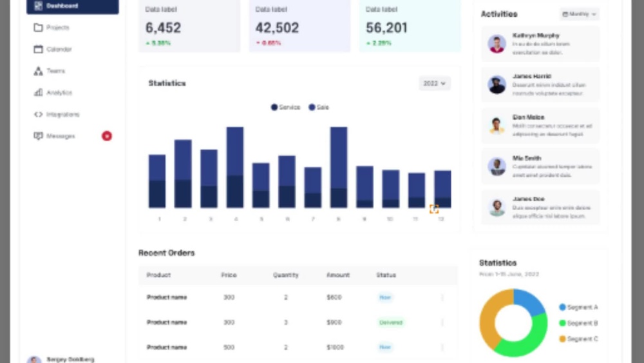This screenshot has width=644, height=363.
Task: Open Sergey Goldberg's user profile
Action: [x=62, y=359]
